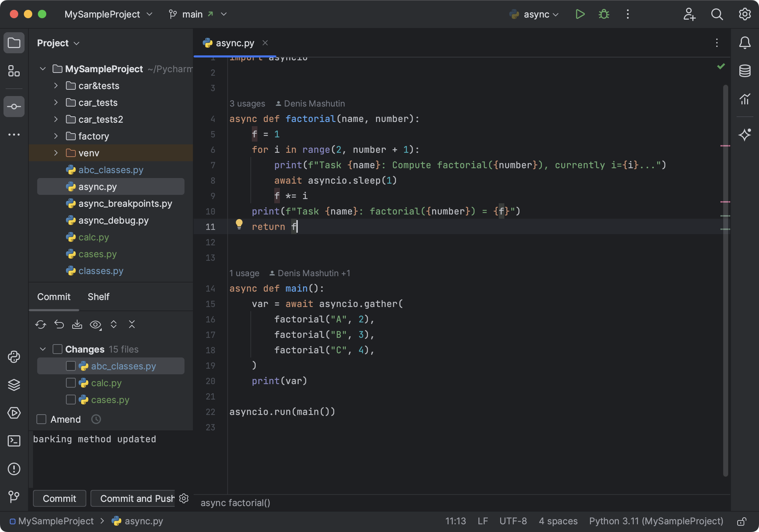Switch to the Shelf tab
Screen dimensions: 759x532
(98, 296)
